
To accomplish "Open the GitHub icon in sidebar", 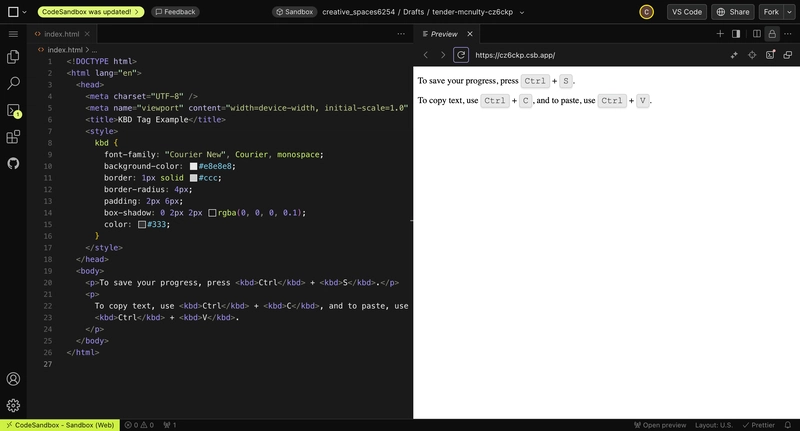I will click(13, 163).
